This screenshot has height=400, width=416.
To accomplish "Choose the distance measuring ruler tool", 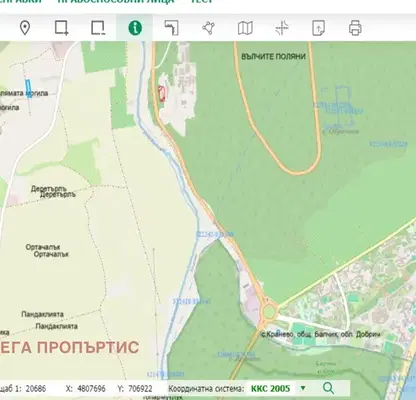I will click(172, 28).
